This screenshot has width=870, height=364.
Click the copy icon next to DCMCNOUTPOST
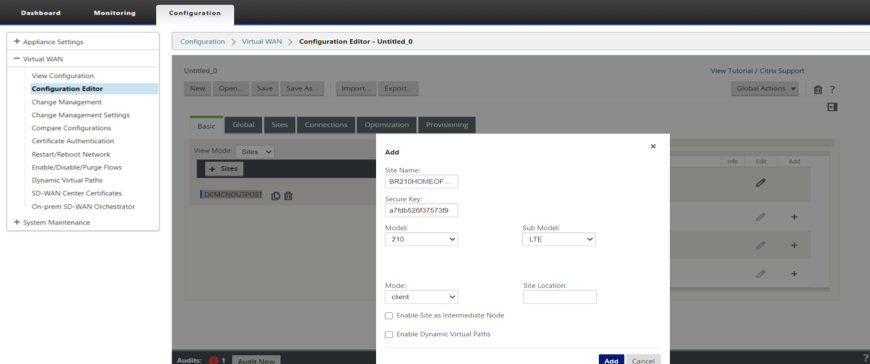(x=275, y=196)
